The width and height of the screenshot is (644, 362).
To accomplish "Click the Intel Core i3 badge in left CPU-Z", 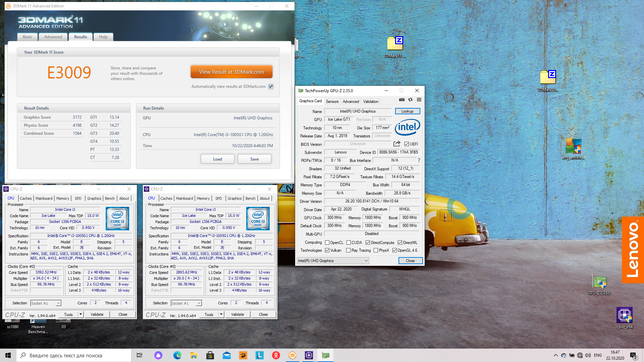I will (117, 219).
